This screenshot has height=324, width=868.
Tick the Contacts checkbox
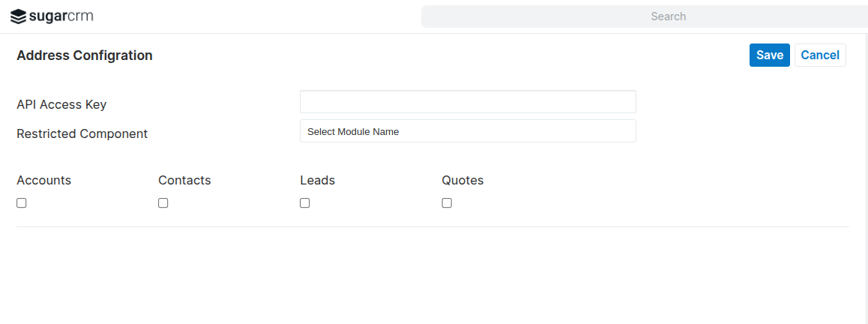163,203
